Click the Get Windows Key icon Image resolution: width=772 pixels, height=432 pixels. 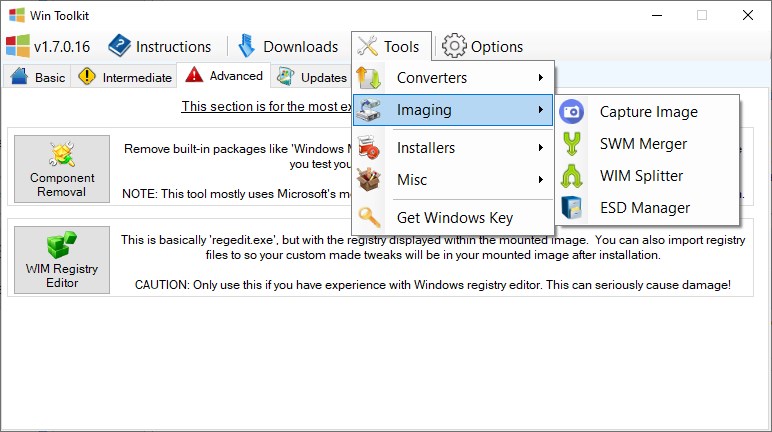[369, 218]
